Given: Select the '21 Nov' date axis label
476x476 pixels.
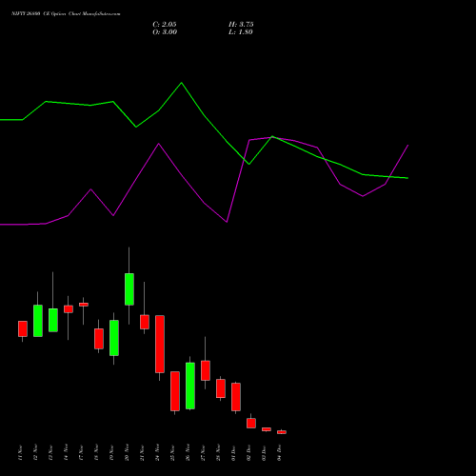Looking at the screenshot, I should coord(142,452).
